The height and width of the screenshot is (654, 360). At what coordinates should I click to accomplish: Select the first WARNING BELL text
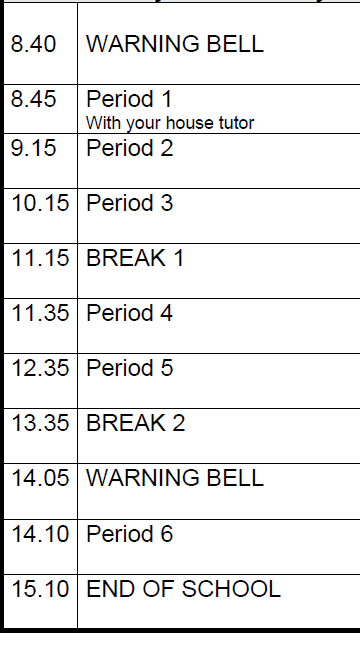pos(175,44)
